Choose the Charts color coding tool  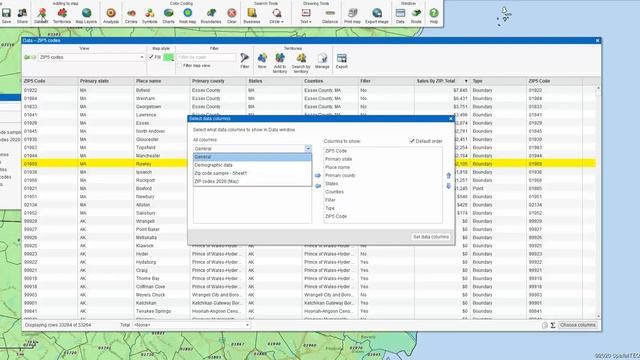pyautogui.click(x=168, y=16)
